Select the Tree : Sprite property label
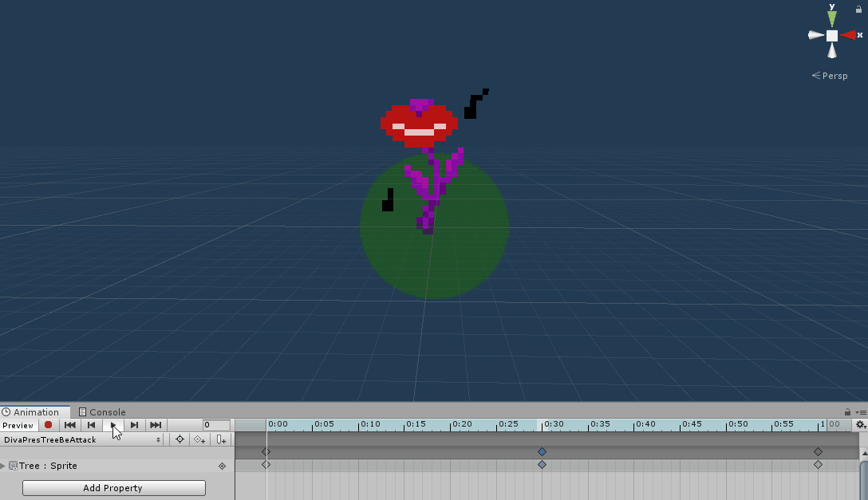 48,466
